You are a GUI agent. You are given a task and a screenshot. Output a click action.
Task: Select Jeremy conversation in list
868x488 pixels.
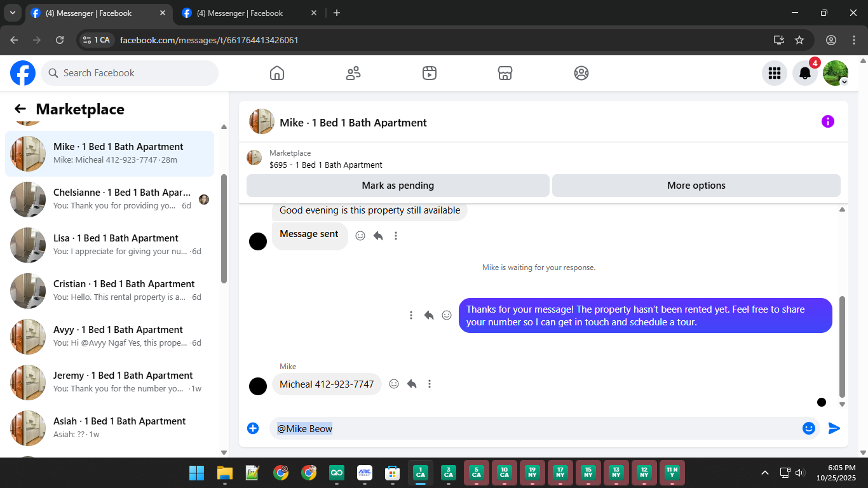(109, 383)
